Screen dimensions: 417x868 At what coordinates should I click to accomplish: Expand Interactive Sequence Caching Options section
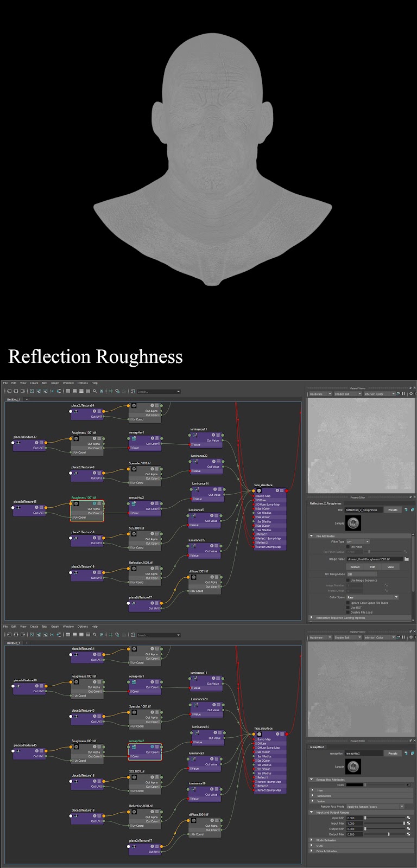point(311,617)
